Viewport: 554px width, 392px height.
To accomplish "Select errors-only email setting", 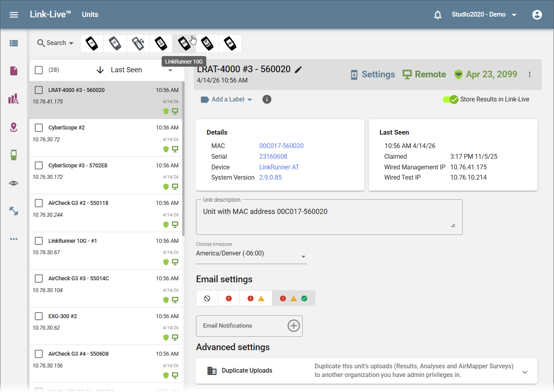I will tap(229, 298).
